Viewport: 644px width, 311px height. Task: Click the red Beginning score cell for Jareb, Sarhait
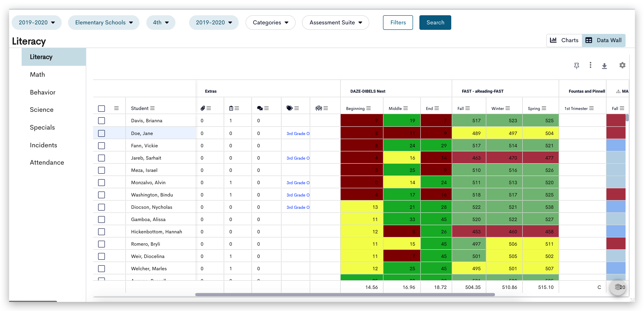pyautogui.click(x=361, y=158)
